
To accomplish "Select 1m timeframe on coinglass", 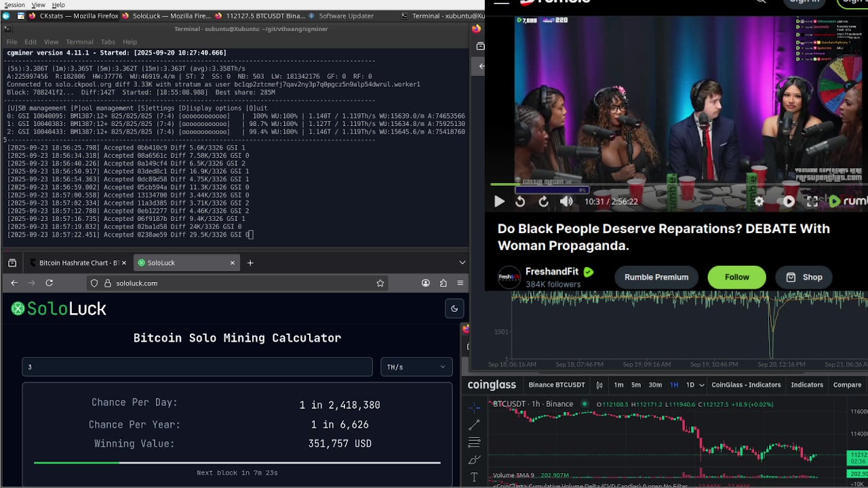I will point(618,385).
